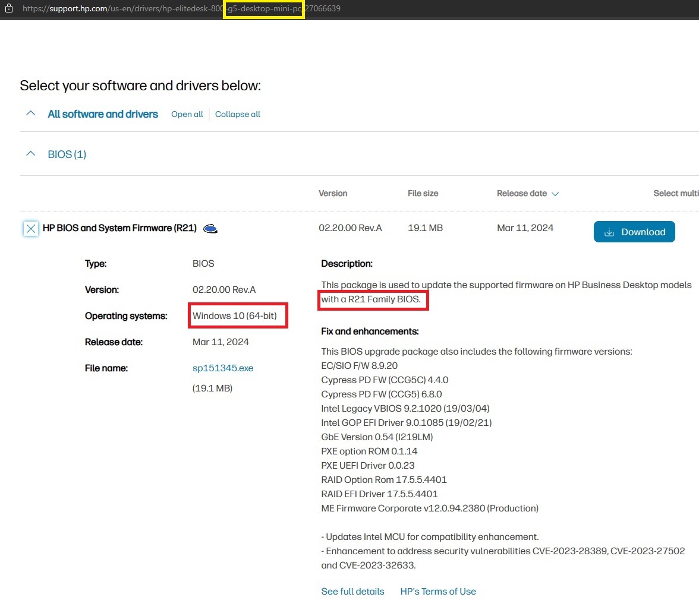Click the details Release date Mar 11, 2024

[x=221, y=342]
